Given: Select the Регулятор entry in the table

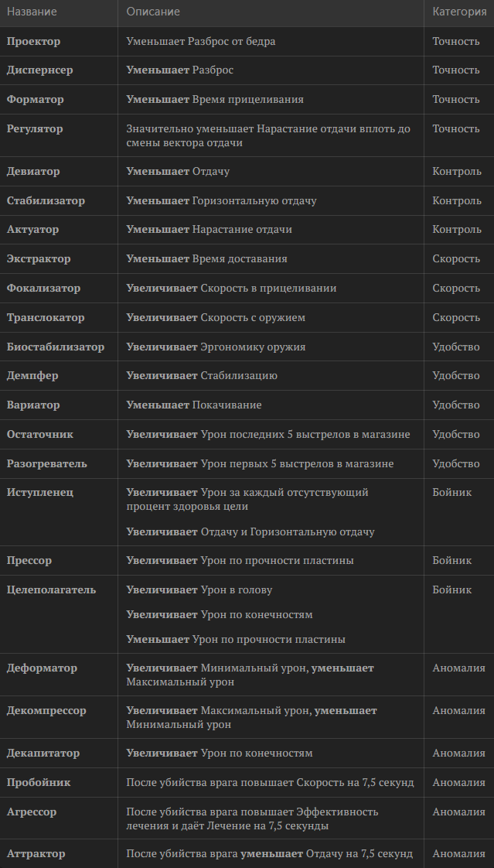Looking at the screenshot, I should [x=35, y=129].
